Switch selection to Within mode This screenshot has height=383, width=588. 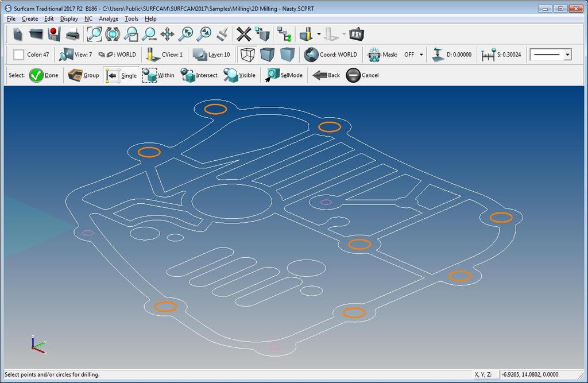point(158,75)
